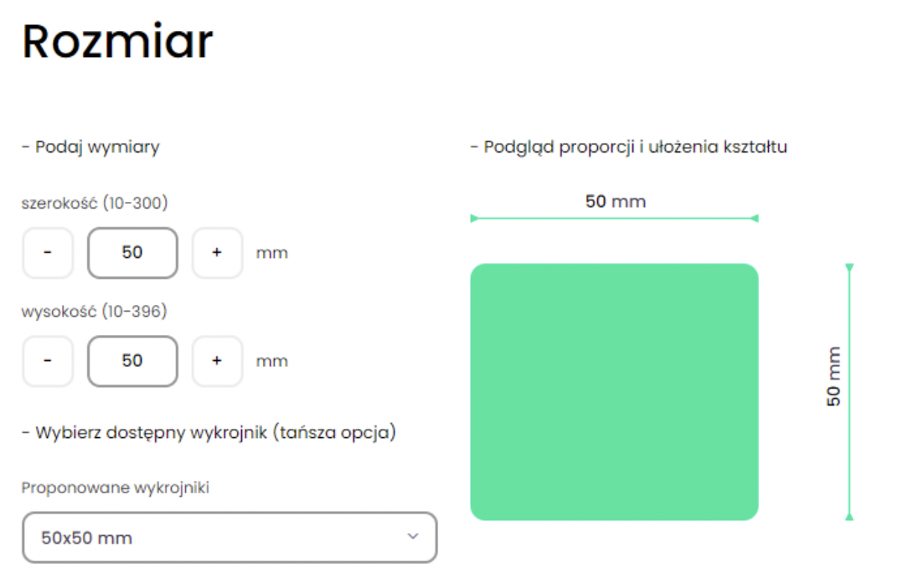Increase height with the plus button

coord(217,361)
